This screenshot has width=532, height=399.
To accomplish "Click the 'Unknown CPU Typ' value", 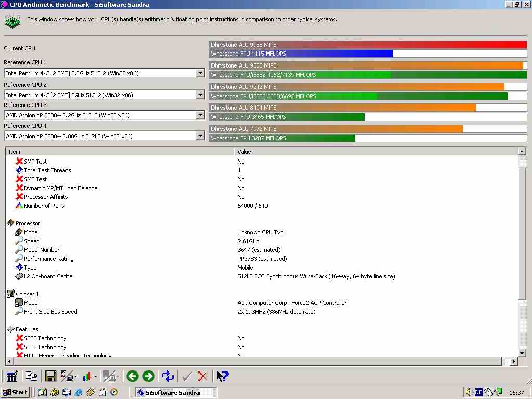I will pos(260,232).
